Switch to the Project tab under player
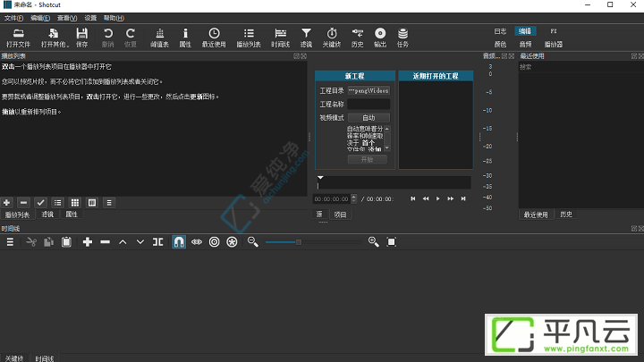This screenshot has height=362, width=644. tap(340, 215)
